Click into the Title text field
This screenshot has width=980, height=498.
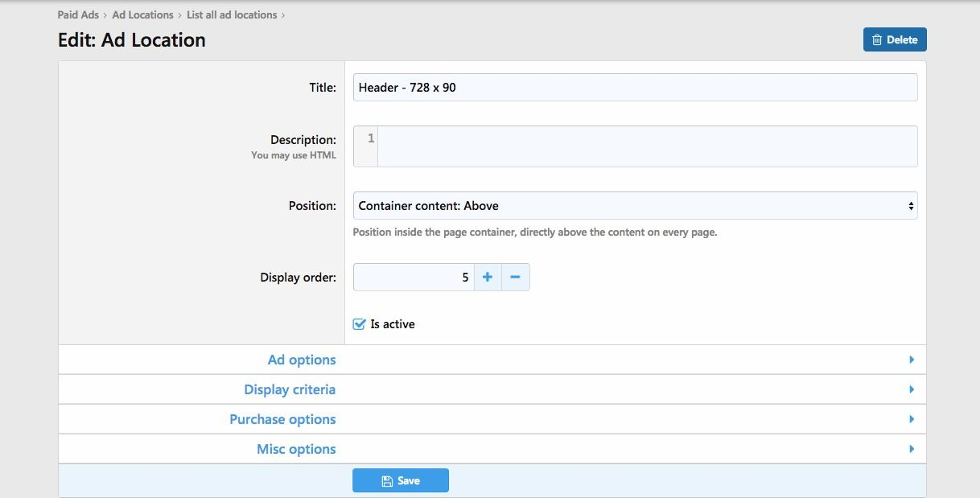coord(634,88)
